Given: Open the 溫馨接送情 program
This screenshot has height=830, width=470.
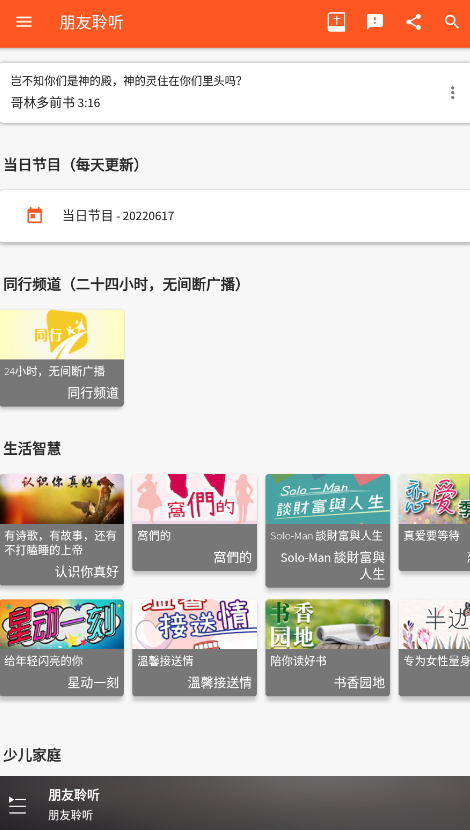Looking at the screenshot, I should tap(194, 647).
